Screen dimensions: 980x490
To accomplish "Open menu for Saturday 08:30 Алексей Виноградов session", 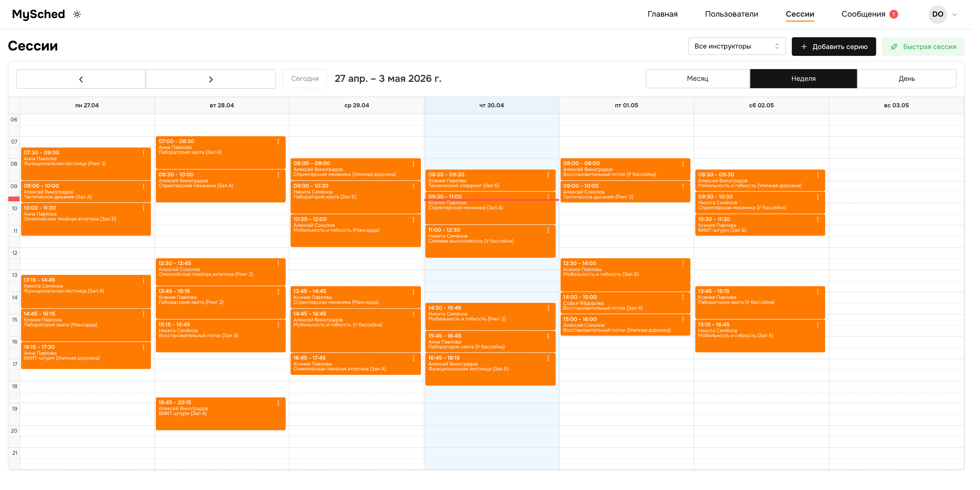I will coord(817,175).
